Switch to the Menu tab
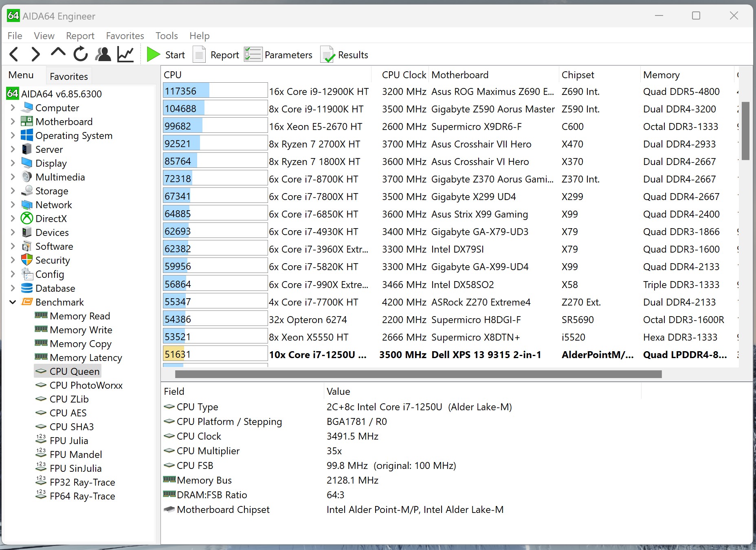This screenshot has width=756, height=550. [21, 75]
